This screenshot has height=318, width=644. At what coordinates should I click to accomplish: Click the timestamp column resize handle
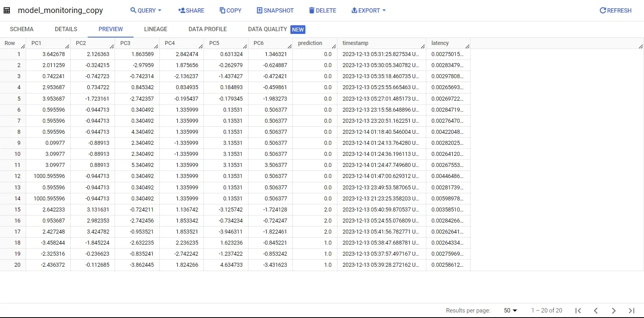(x=423, y=47)
